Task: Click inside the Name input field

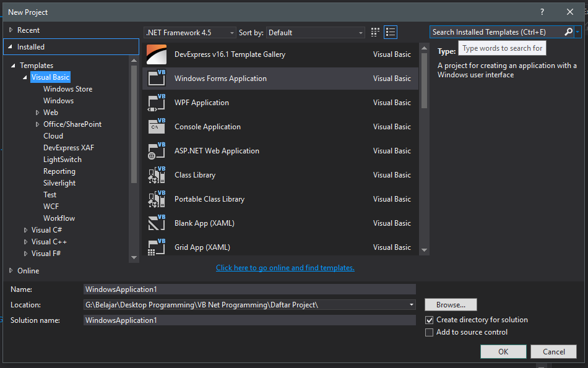Action: tap(248, 289)
